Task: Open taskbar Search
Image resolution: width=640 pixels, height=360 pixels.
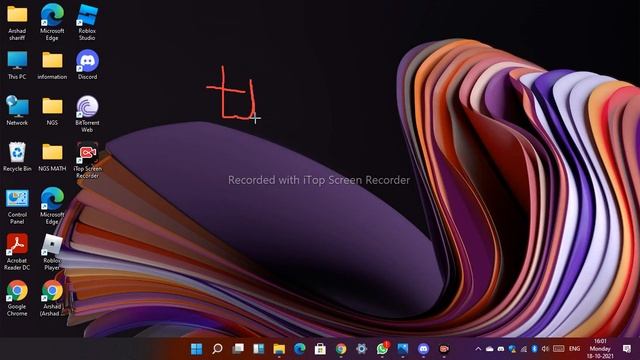Action: click(x=217, y=349)
